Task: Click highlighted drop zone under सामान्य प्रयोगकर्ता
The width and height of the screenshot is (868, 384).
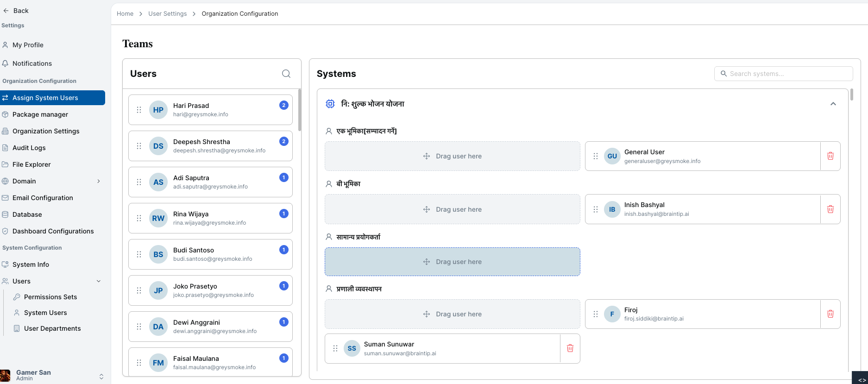Action: [x=453, y=262]
